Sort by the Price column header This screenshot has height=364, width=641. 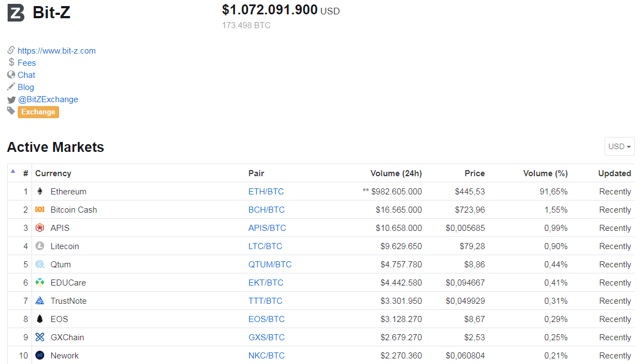pos(475,173)
